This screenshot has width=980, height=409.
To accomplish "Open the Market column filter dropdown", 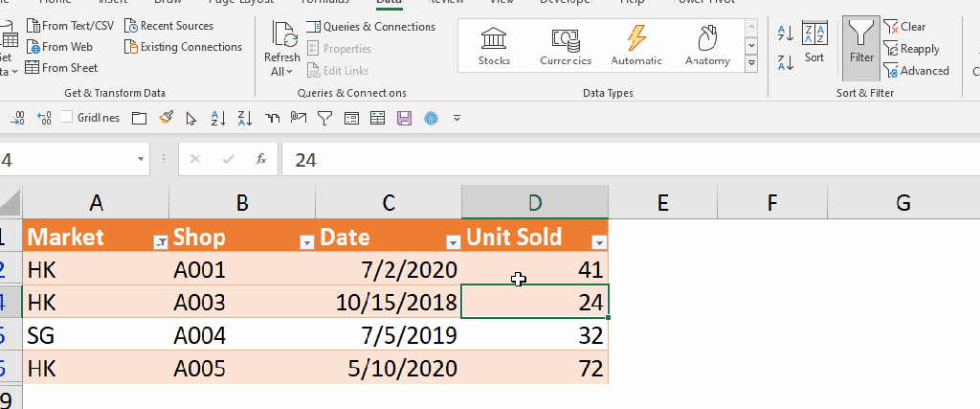I will click(x=161, y=242).
